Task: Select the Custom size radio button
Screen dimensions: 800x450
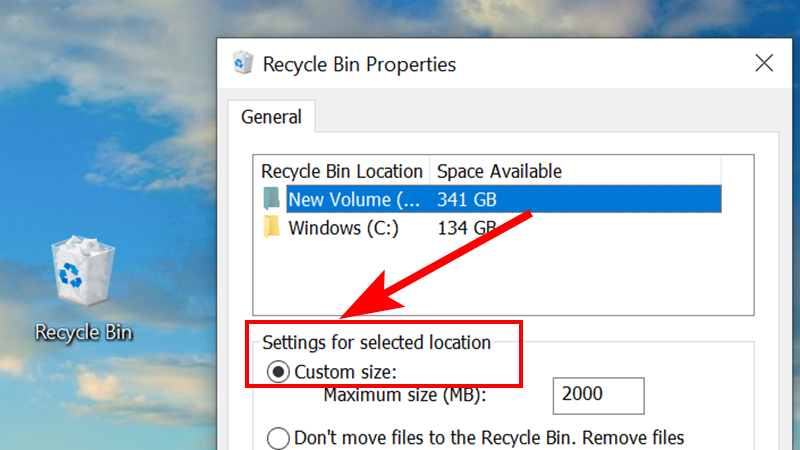Action: [278, 372]
